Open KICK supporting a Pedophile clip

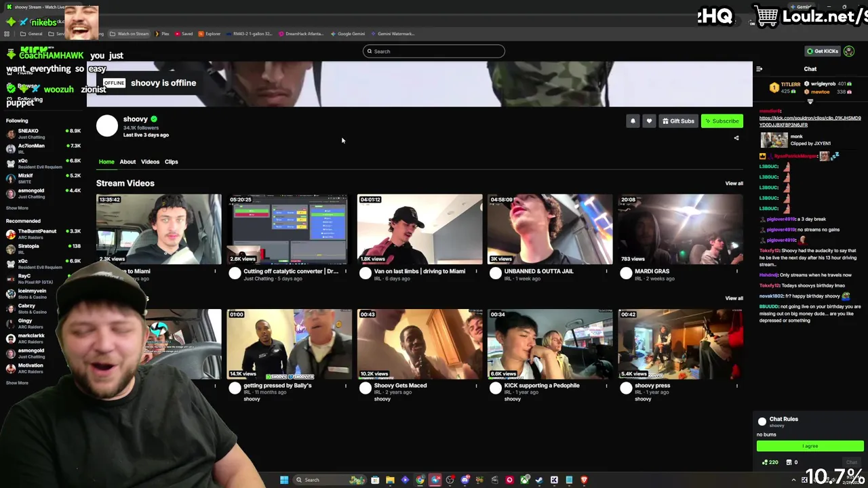(550, 344)
